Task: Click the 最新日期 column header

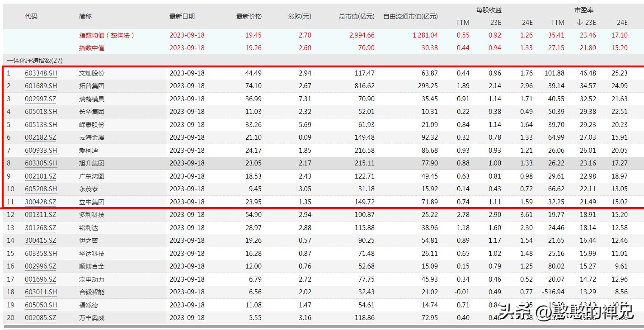Action: pyautogui.click(x=182, y=16)
